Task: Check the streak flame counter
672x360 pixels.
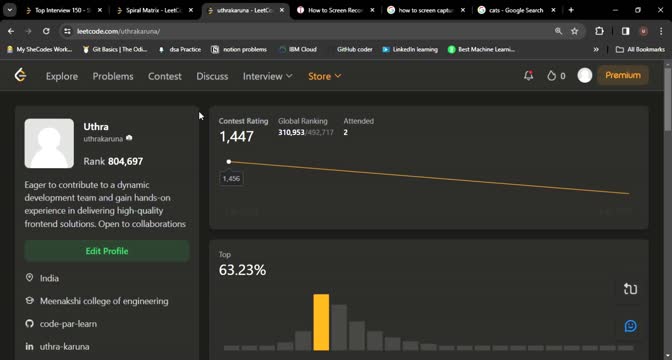Action: [556, 76]
